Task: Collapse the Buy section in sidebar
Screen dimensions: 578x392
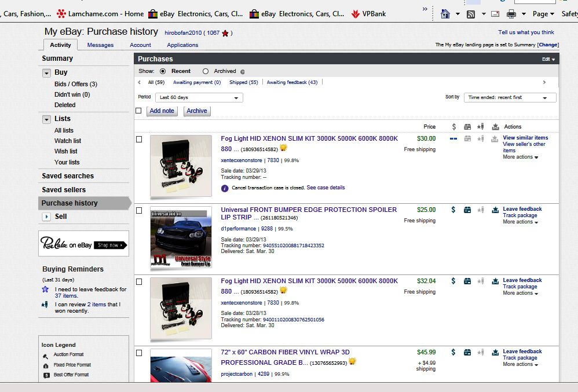Action: click(46, 73)
